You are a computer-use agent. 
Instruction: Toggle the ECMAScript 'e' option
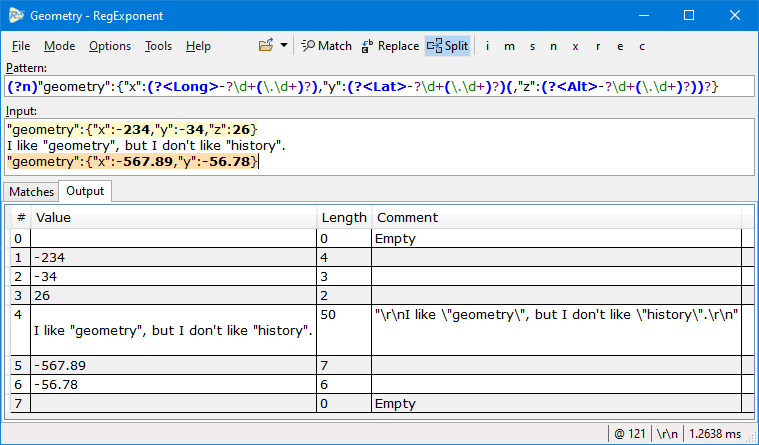coord(620,46)
